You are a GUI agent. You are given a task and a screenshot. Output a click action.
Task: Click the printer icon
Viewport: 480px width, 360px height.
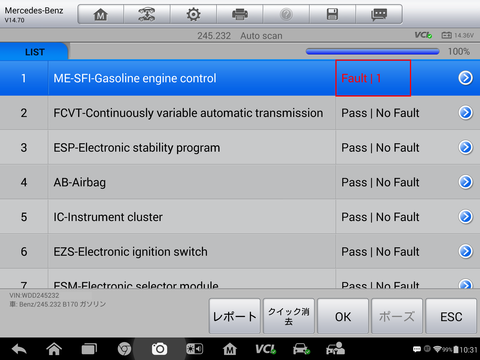click(240, 14)
